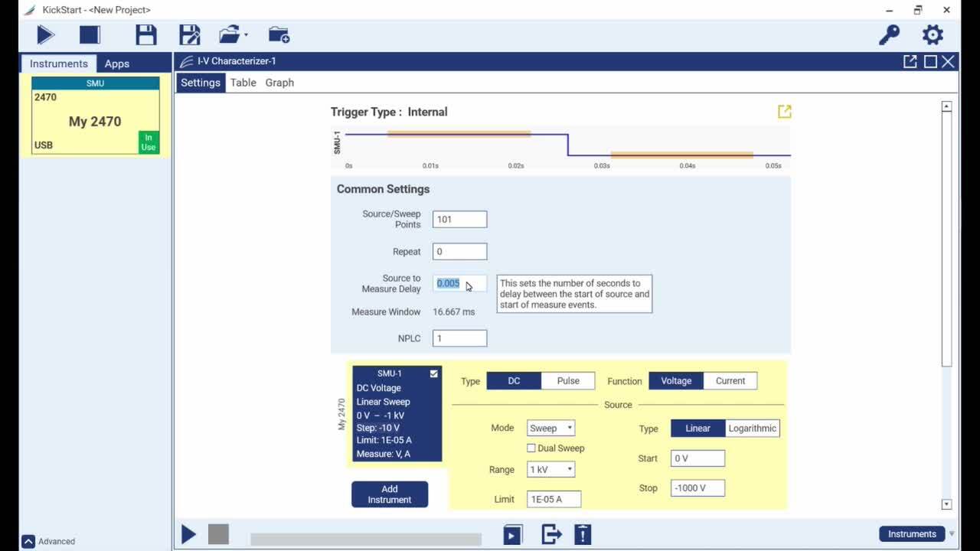Image resolution: width=980 pixels, height=551 pixels.
Task: Select the Run project icon in the toolbar
Action: coord(44,34)
